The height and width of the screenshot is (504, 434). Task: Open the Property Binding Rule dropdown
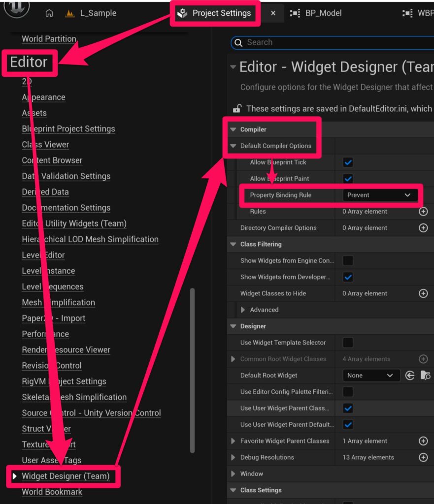(378, 195)
